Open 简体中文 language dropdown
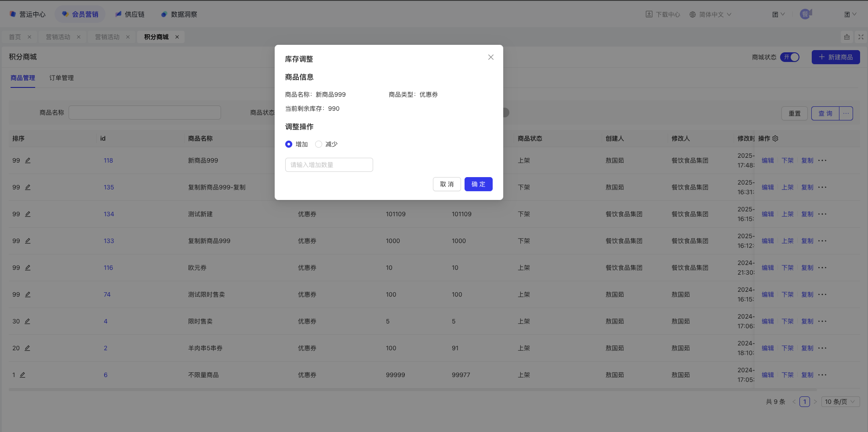 (710, 15)
